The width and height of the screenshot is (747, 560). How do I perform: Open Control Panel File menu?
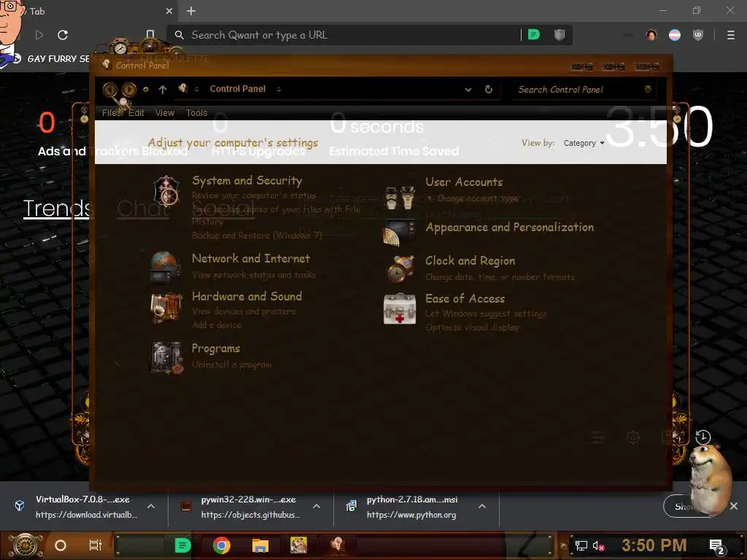110,113
